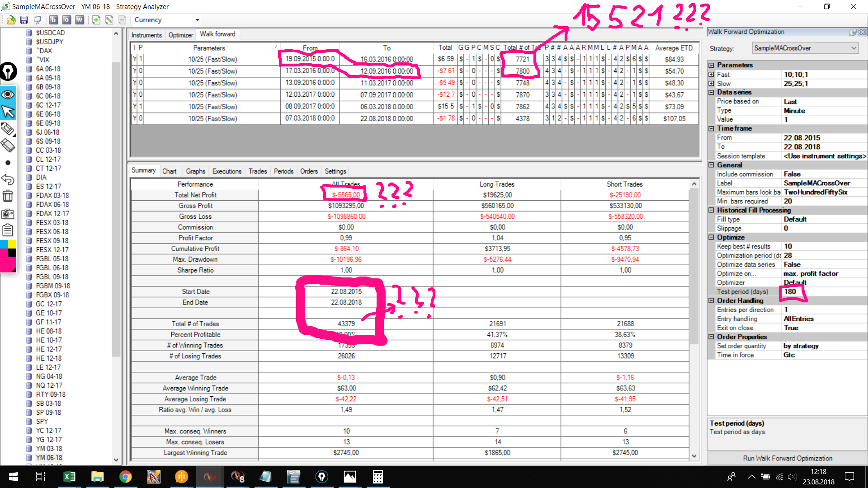Image resolution: width=868 pixels, height=488 pixels.
Task: Open the Executions tab
Action: click(226, 171)
